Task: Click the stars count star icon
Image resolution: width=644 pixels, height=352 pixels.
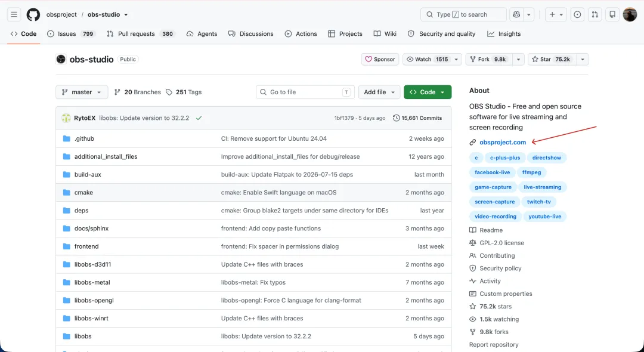Action: pos(473,307)
